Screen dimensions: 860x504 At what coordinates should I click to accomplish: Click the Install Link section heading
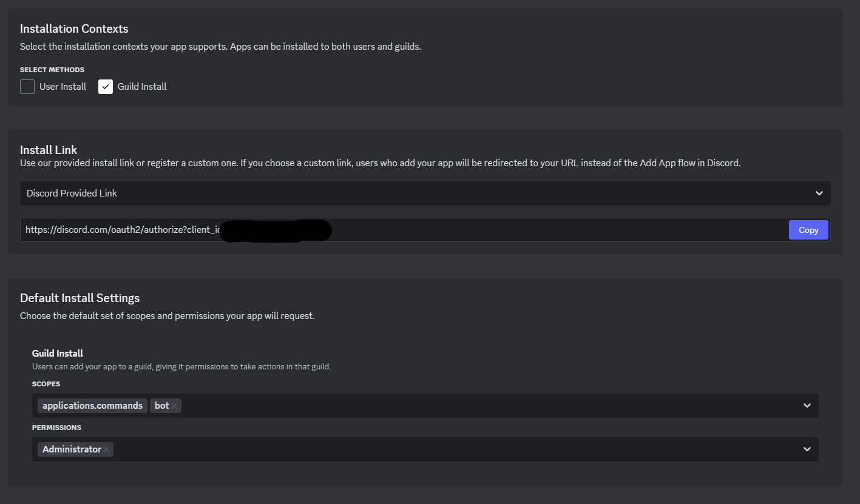[49, 150]
